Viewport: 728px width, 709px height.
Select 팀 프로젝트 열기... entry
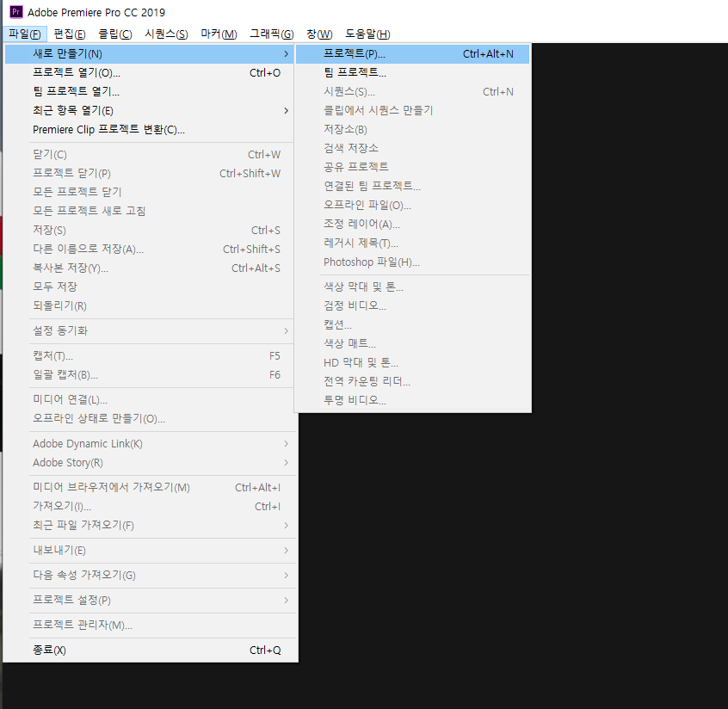pos(149,91)
